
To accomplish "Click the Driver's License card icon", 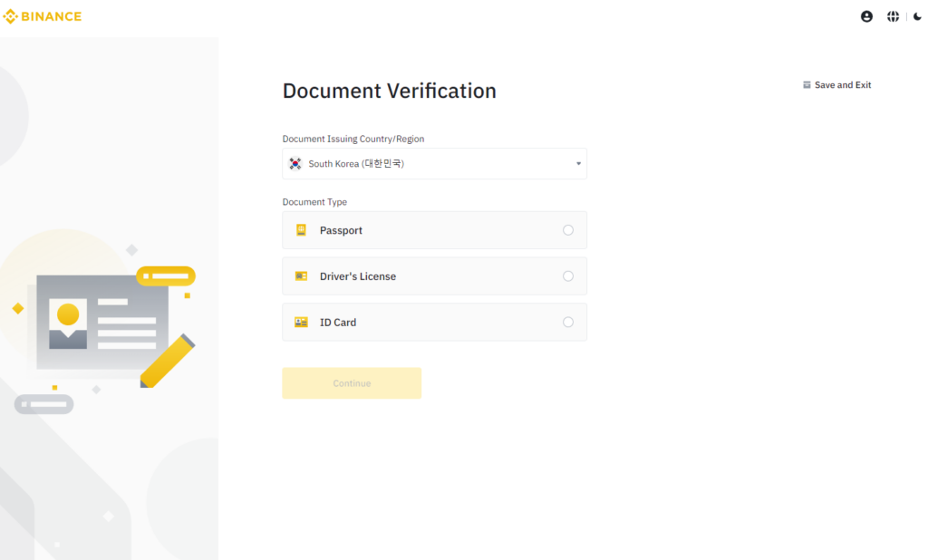I will [301, 275].
